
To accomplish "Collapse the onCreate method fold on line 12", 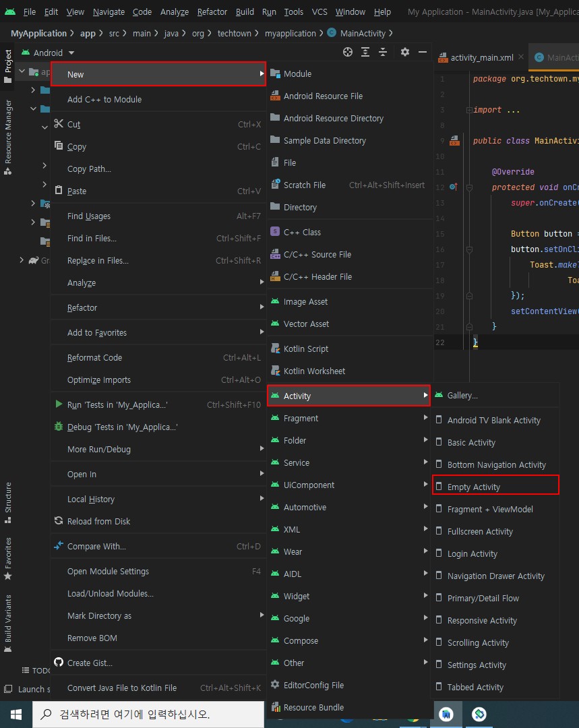I will 469,187.
